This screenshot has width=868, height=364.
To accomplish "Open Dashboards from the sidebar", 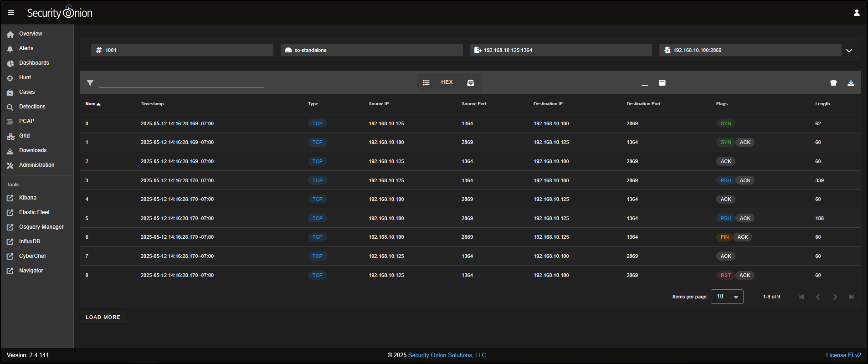I will (x=34, y=63).
